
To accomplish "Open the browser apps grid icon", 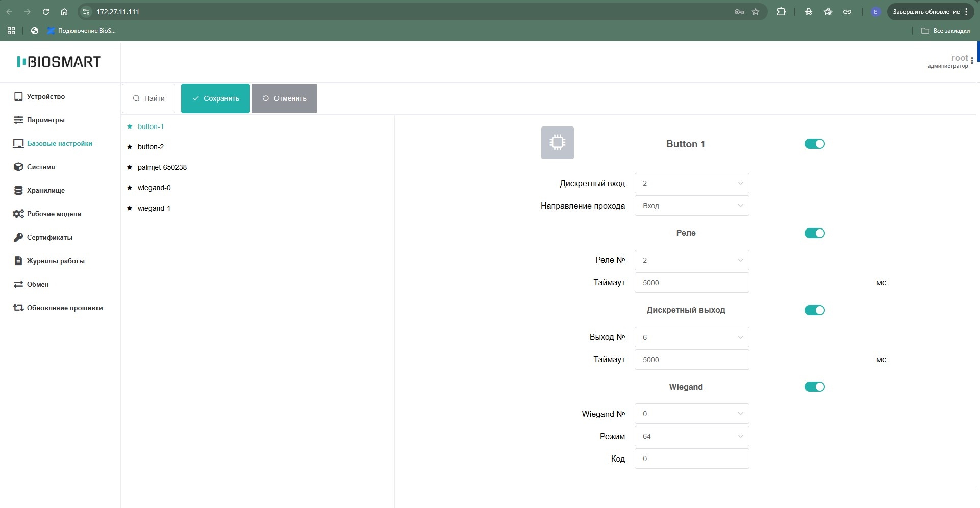I will pos(11,31).
